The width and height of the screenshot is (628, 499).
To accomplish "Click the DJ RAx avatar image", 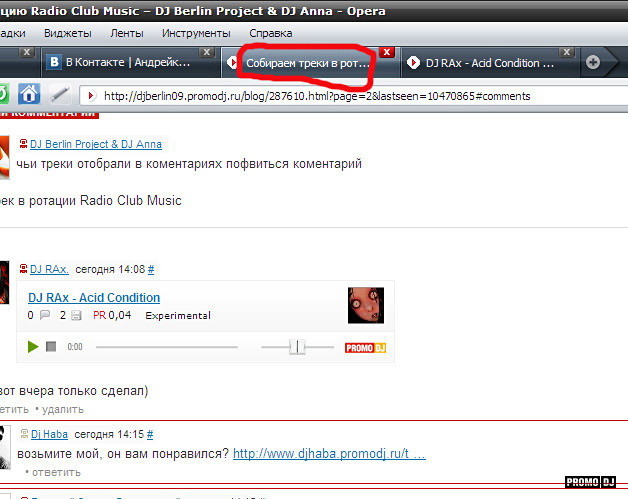I will 4,283.
